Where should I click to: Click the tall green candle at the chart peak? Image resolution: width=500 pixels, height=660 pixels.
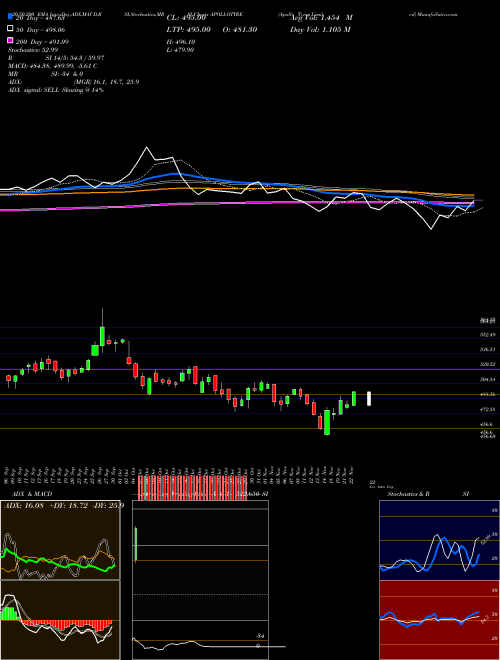click(102, 336)
